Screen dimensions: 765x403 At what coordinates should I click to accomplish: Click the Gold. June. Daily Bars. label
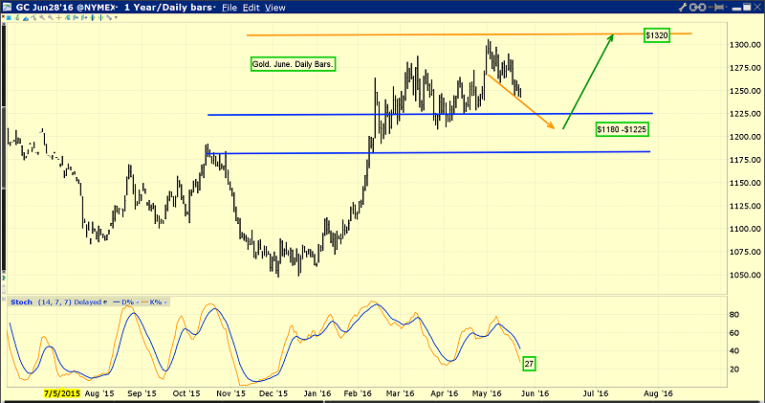point(293,64)
